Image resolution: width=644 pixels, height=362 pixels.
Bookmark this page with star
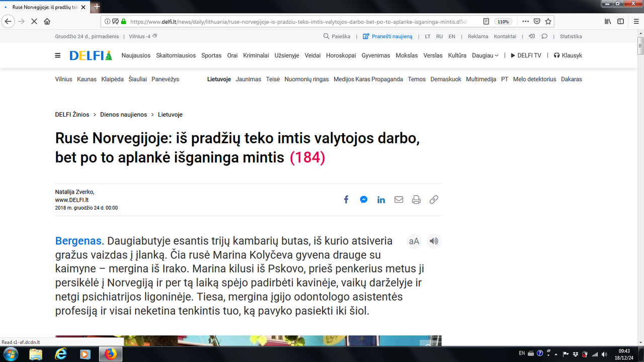(x=548, y=22)
